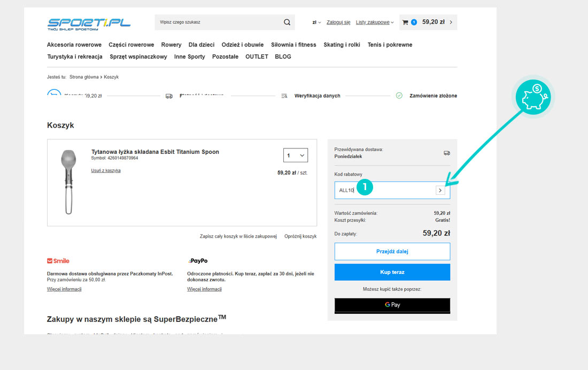Open the product quantity dropdown
Image resolution: width=588 pixels, height=370 pixels.
coord(295,155)
